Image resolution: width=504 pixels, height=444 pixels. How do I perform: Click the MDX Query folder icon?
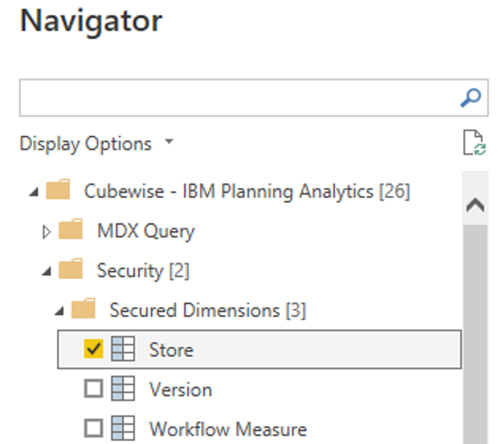[71, 229]
